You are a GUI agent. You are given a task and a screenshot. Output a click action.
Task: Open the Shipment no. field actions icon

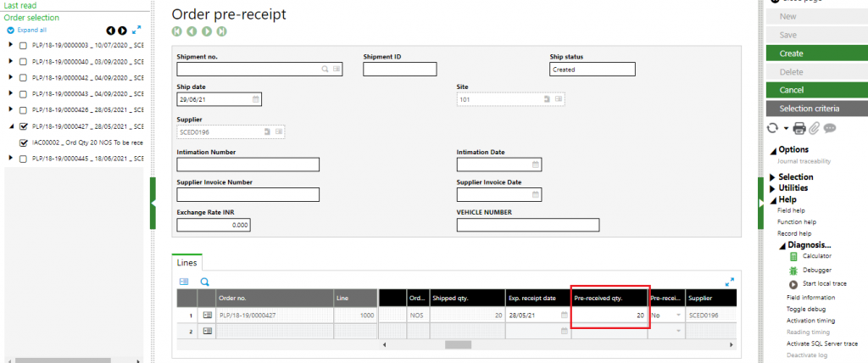(x=337, y=70)
